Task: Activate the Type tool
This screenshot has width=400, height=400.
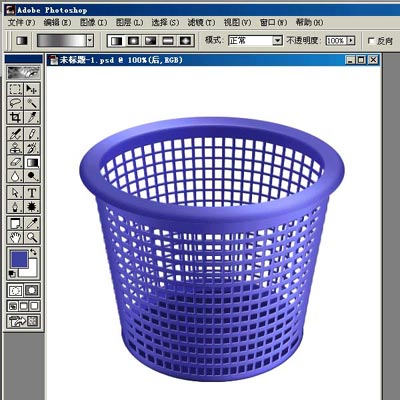Action: click(32, 193)
